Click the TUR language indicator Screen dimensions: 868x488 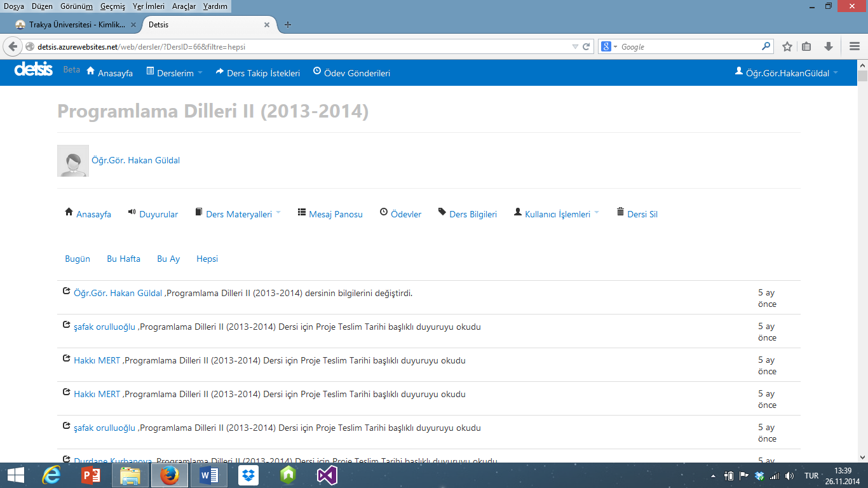[x=811, y=475]
